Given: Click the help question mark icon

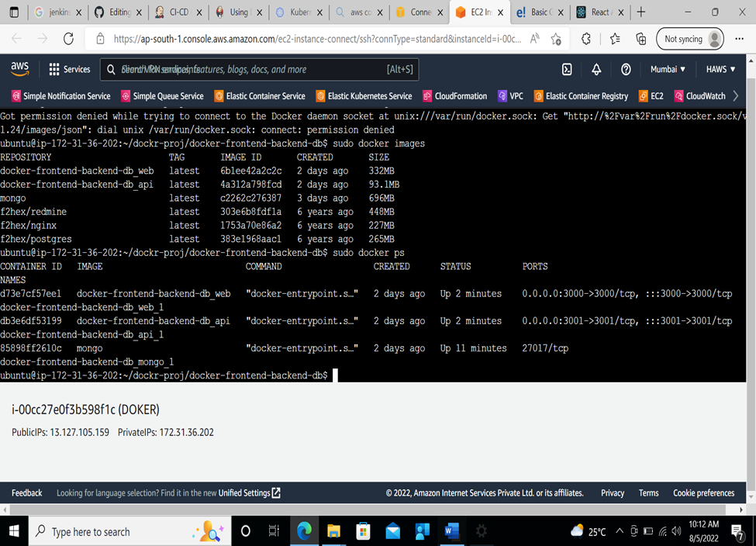Looking at the screenshot, I should [626, 69].
